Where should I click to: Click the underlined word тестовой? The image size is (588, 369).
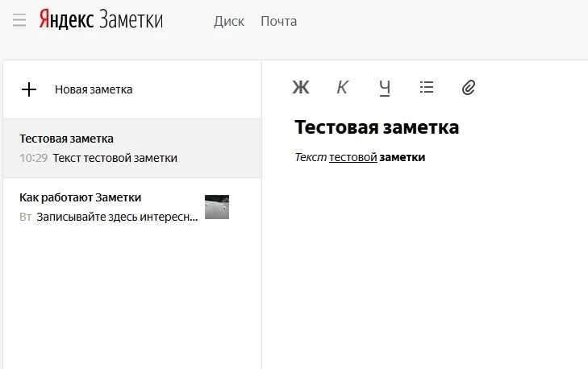tap(352, 157)
